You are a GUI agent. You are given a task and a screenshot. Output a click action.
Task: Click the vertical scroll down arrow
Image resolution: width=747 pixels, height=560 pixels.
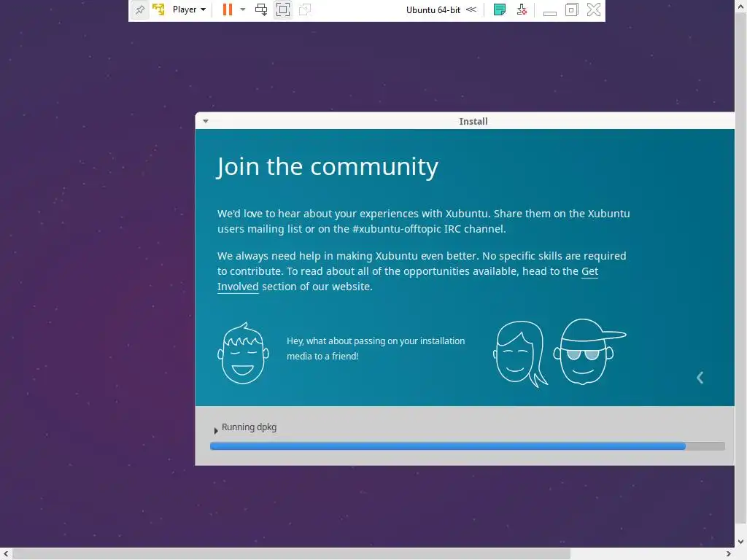pyautogui.click(x=741, y=542)
